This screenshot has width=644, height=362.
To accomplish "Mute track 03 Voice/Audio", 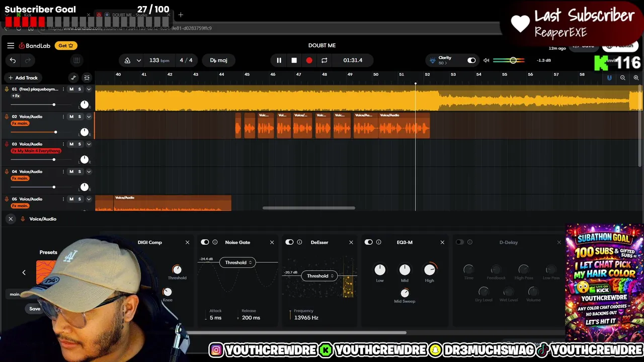I will coord(71,144).
